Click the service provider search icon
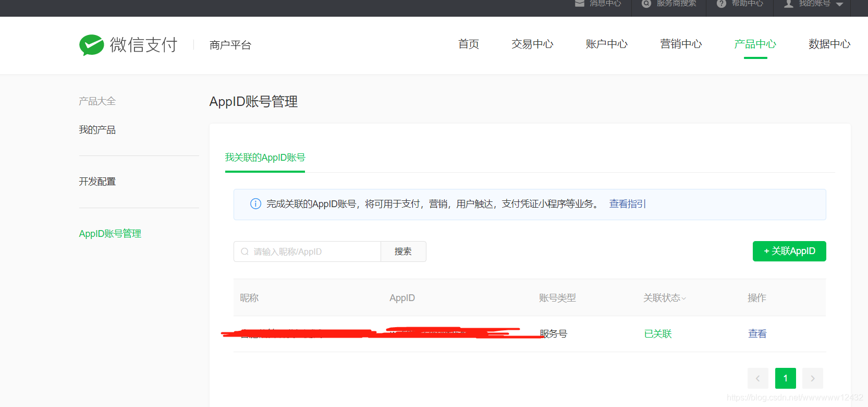868x407 pixels. [646, 3]
